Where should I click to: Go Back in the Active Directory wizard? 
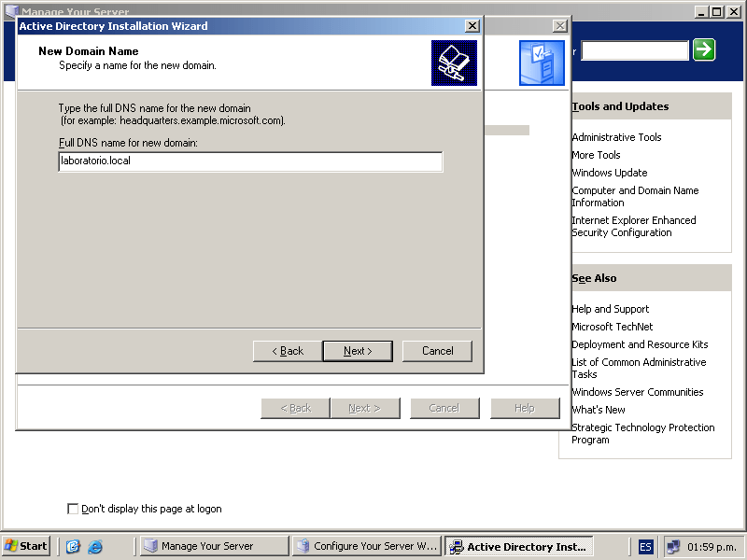coord(288,351)
